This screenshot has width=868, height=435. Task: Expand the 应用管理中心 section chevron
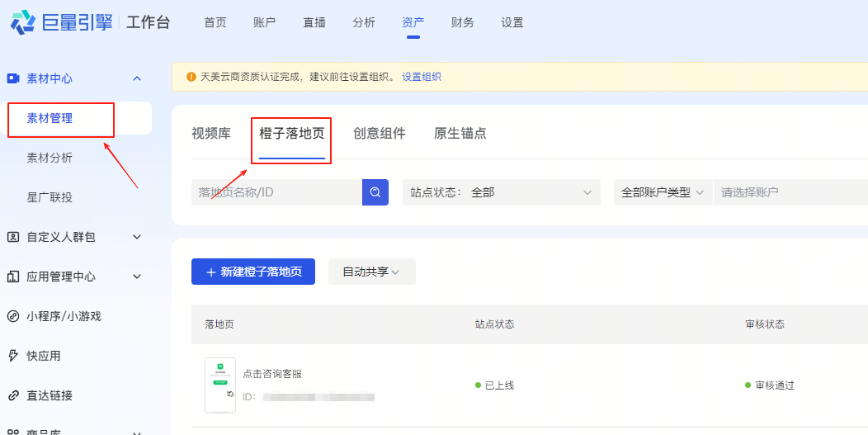[x=137, y=277]
